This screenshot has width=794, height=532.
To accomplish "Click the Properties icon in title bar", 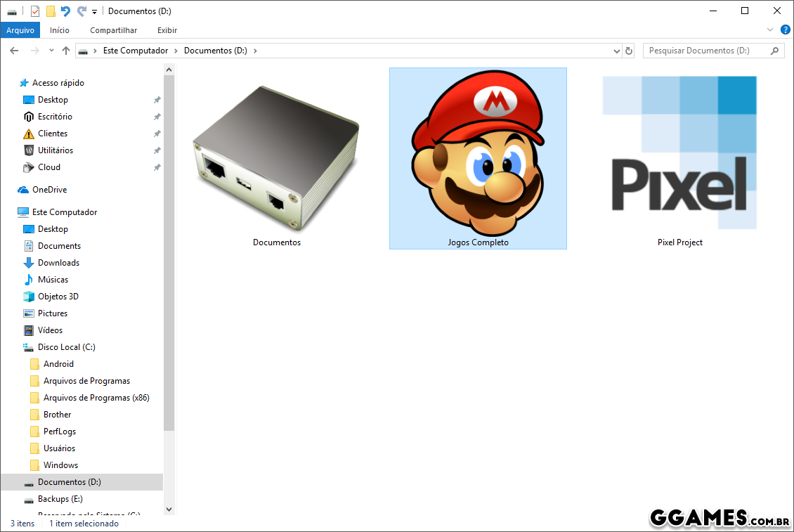I will [35, 11].
